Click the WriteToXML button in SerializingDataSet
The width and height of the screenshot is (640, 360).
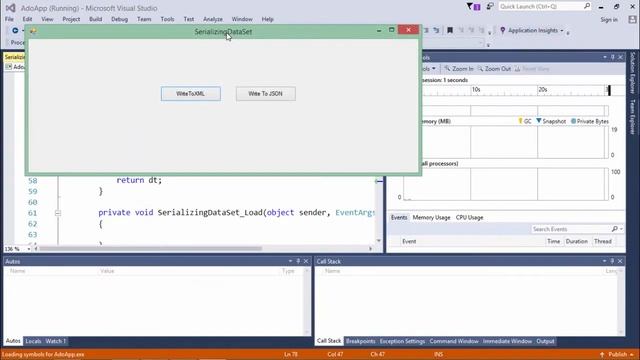(x=191, y=93)
